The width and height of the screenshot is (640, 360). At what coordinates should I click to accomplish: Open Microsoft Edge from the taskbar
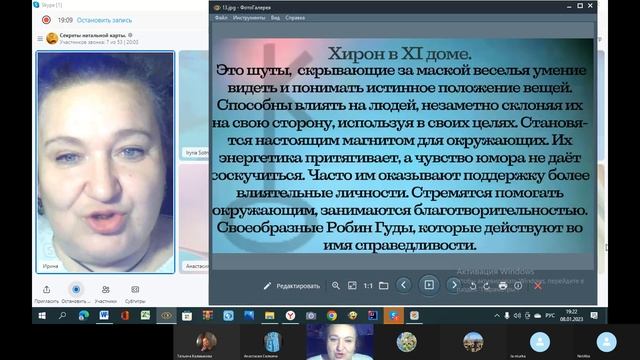(x=84, y=316)
